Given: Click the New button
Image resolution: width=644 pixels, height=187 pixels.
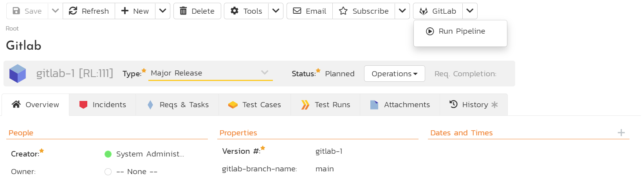Looking at the screenshot, I should [135, 11].
